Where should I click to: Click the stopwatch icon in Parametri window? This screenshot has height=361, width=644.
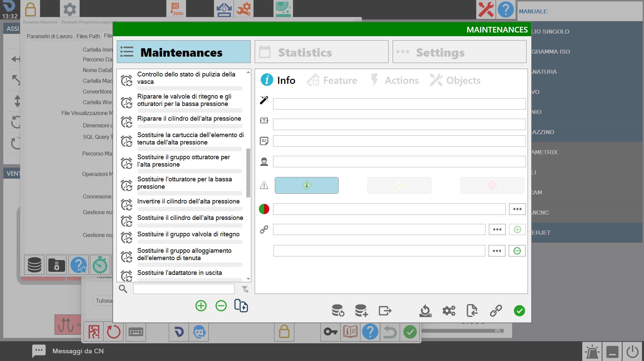click(100, 265)
